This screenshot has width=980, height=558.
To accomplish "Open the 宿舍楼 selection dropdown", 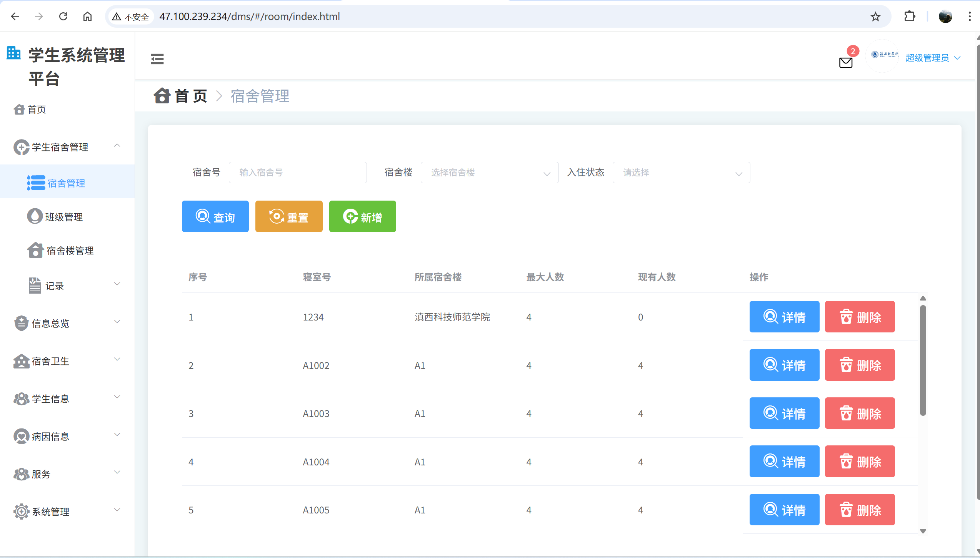I will tap(489, 173).
